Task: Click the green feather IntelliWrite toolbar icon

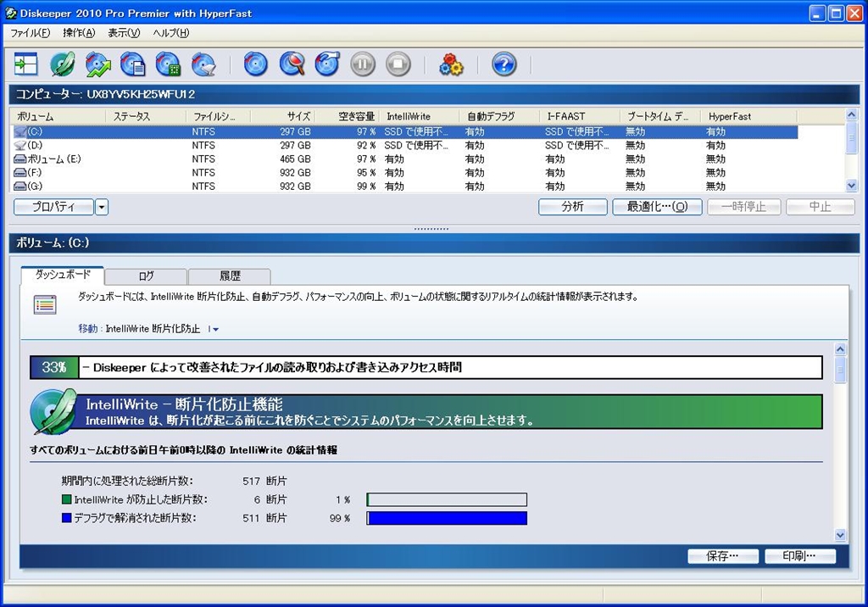Action: [62, 64]
